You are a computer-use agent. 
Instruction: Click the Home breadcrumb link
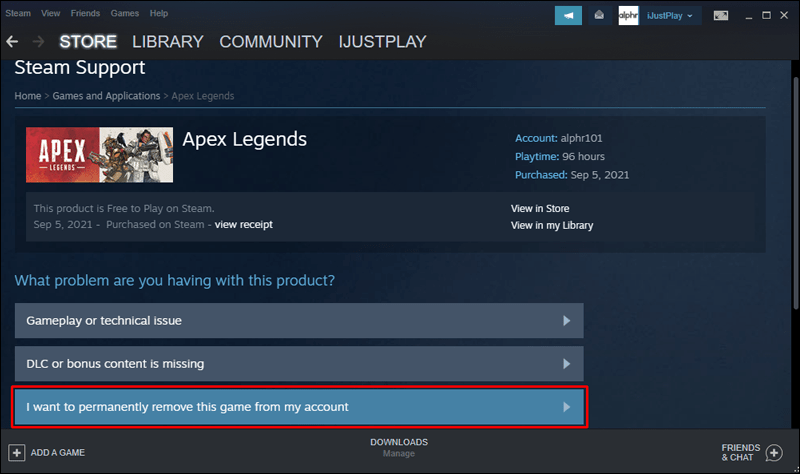(x=28, y=96)
